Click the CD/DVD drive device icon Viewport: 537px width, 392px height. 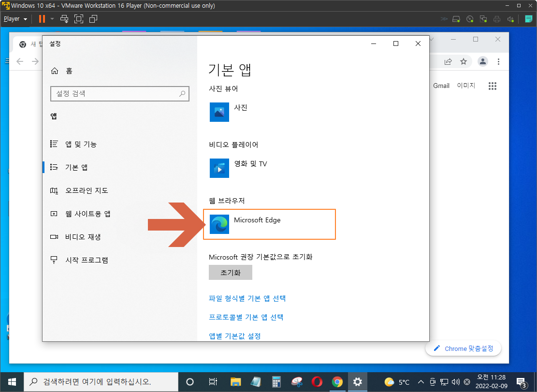click(470, 19)
